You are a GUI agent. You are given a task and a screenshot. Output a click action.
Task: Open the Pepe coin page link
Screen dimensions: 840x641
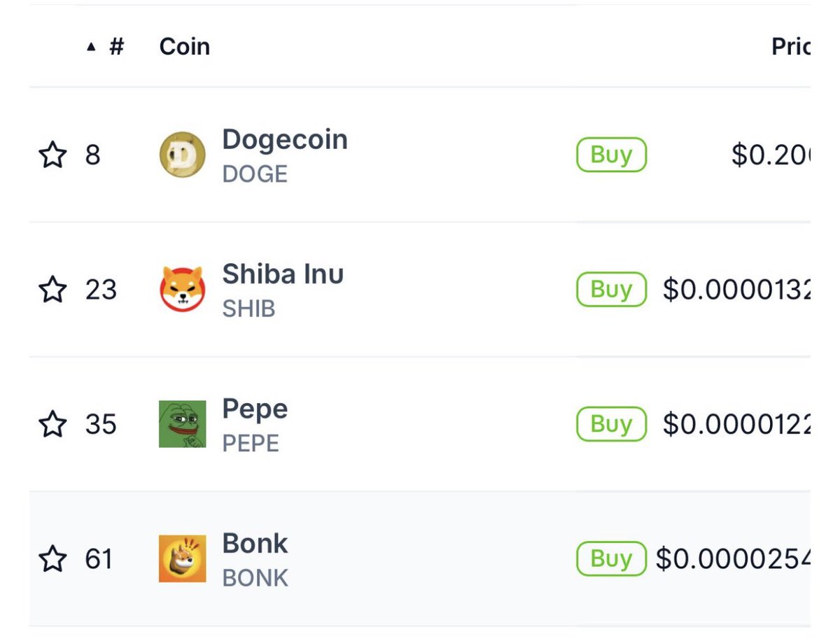(255, 410)
